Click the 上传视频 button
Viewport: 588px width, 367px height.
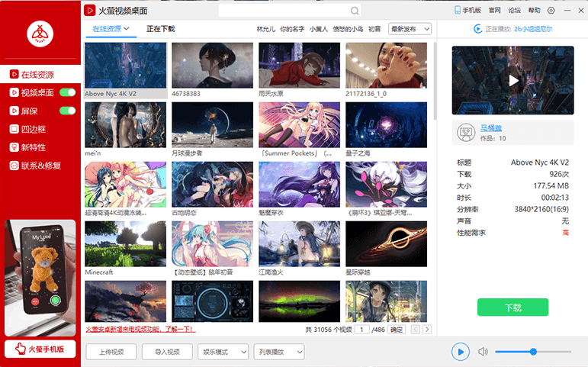(x=111, y=352)
